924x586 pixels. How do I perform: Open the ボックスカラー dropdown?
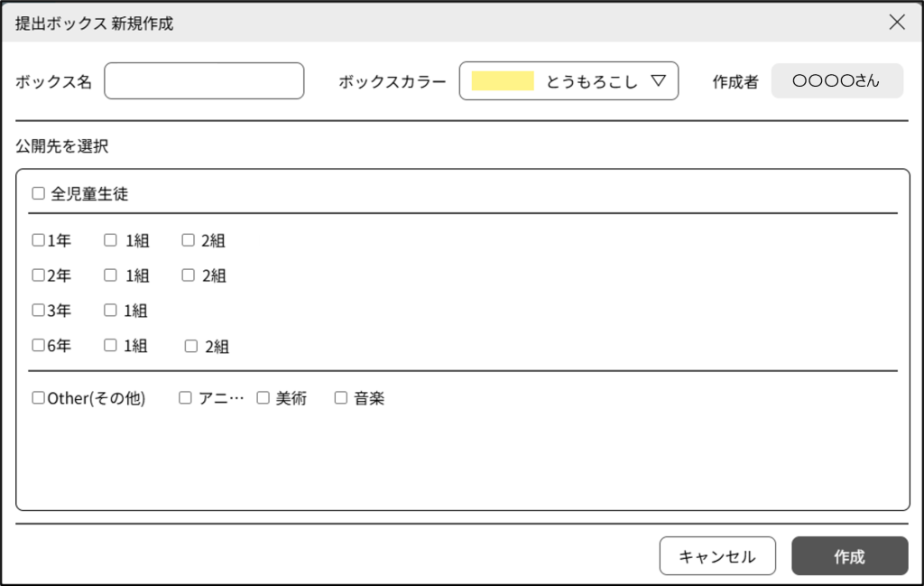coord(568,81)
